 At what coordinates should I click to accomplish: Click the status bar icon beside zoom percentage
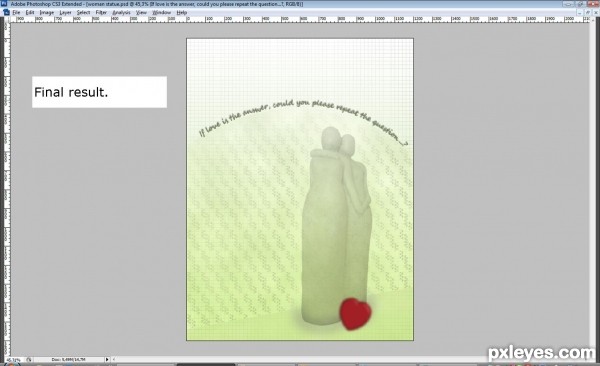click(29, 360)
